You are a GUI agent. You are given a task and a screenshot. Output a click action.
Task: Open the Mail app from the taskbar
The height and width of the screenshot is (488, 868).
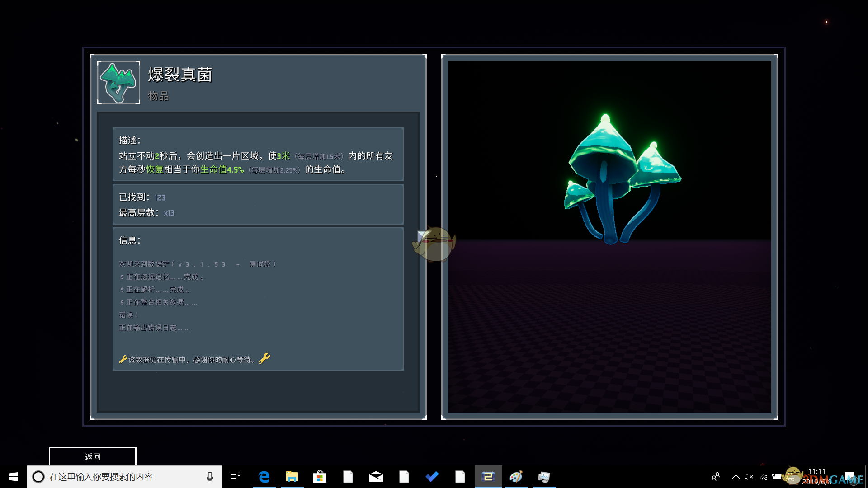click(376, 477)
